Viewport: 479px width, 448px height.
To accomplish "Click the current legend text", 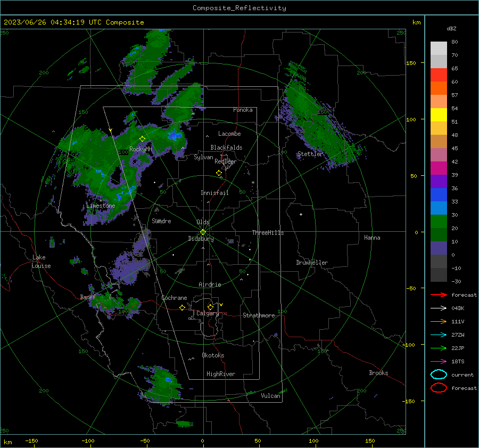I will point(463,375).
